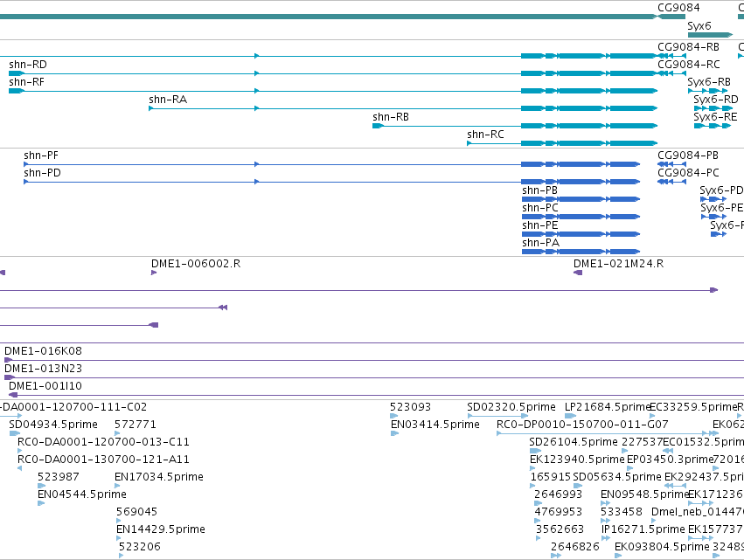Image resolution: width=744 pixels, height=560 pixels.
Task: Click the shn-PE protein label
Action: pos(540,225)
